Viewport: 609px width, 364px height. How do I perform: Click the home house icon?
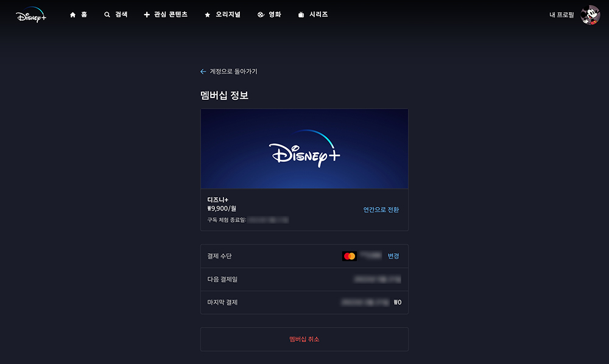pos(72,15)
